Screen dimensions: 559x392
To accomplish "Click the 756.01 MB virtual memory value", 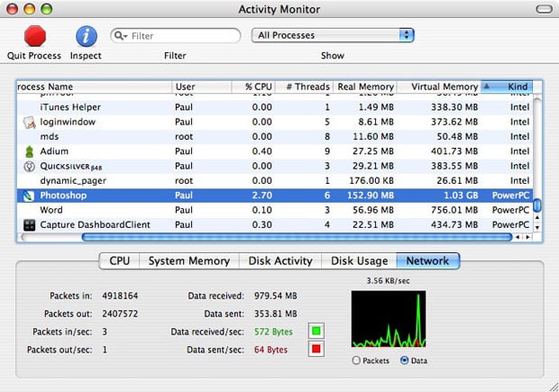I will click(x=454, y=210).
